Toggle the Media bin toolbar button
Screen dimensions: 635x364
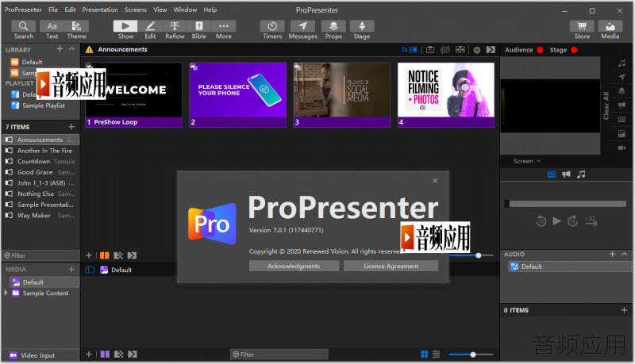(610, 30)
